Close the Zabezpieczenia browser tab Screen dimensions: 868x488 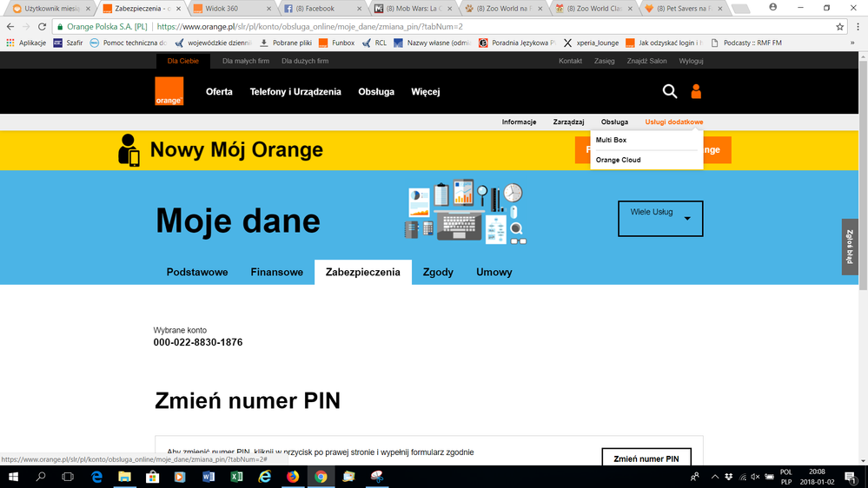click(178, 9)
